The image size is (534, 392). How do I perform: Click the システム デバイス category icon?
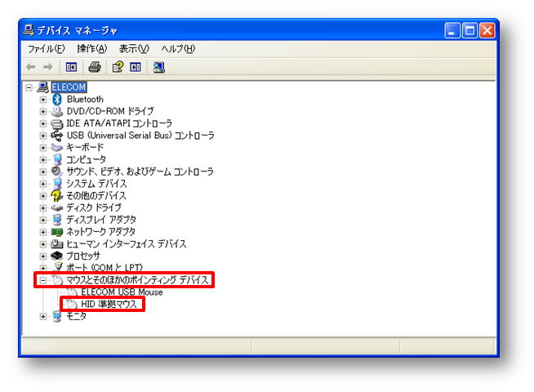point(57,184)
